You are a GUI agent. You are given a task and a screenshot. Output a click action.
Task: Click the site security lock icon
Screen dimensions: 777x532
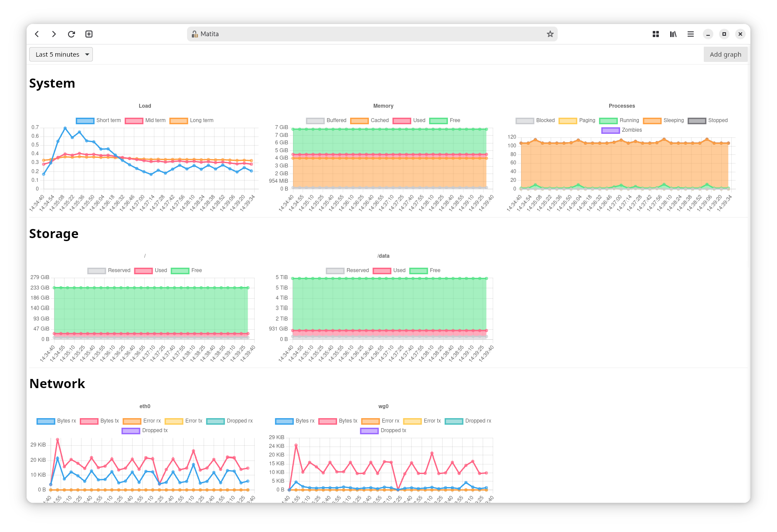click(195, 34)
